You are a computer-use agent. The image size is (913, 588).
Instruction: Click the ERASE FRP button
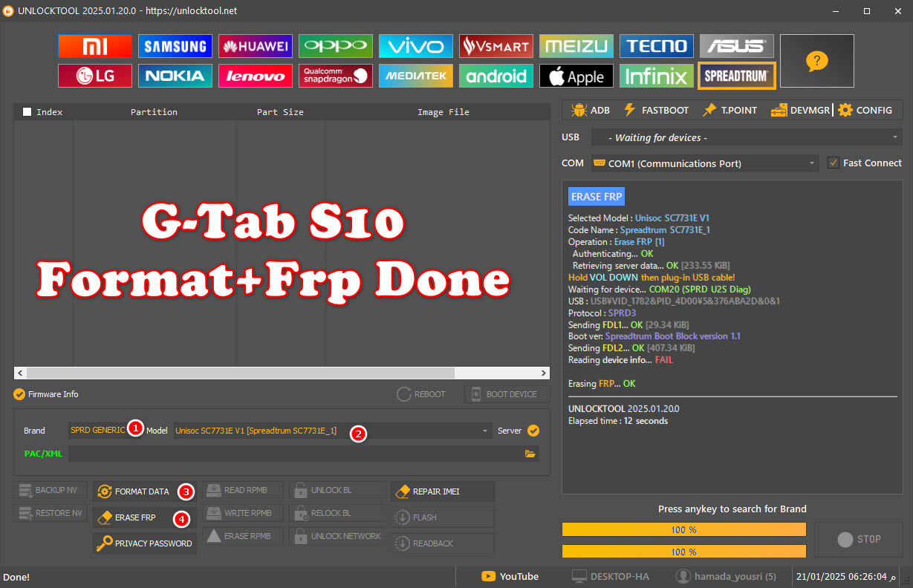point(145,517)
